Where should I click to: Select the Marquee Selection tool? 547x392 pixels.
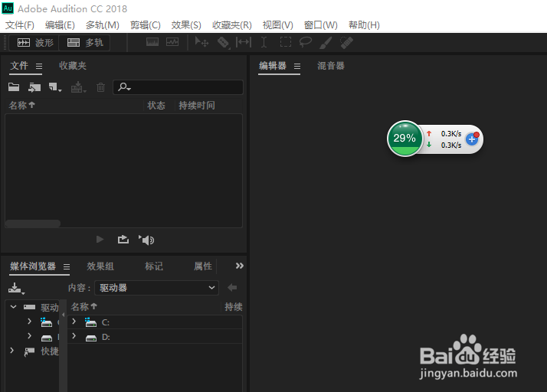click(285, 42)
